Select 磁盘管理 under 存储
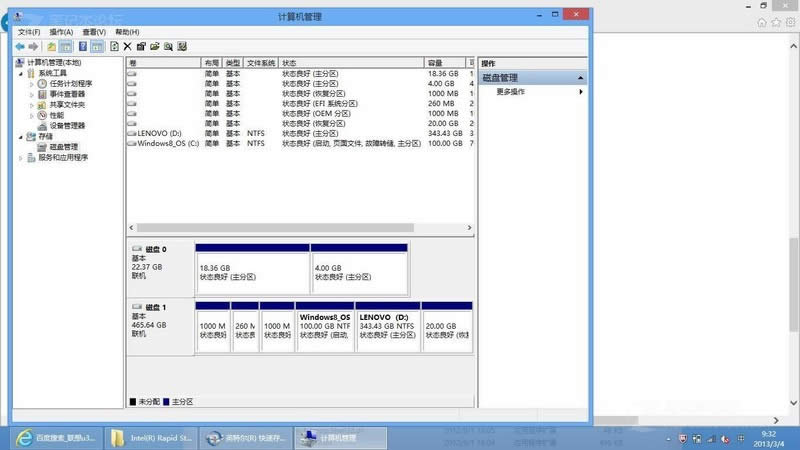 [64, 147]
